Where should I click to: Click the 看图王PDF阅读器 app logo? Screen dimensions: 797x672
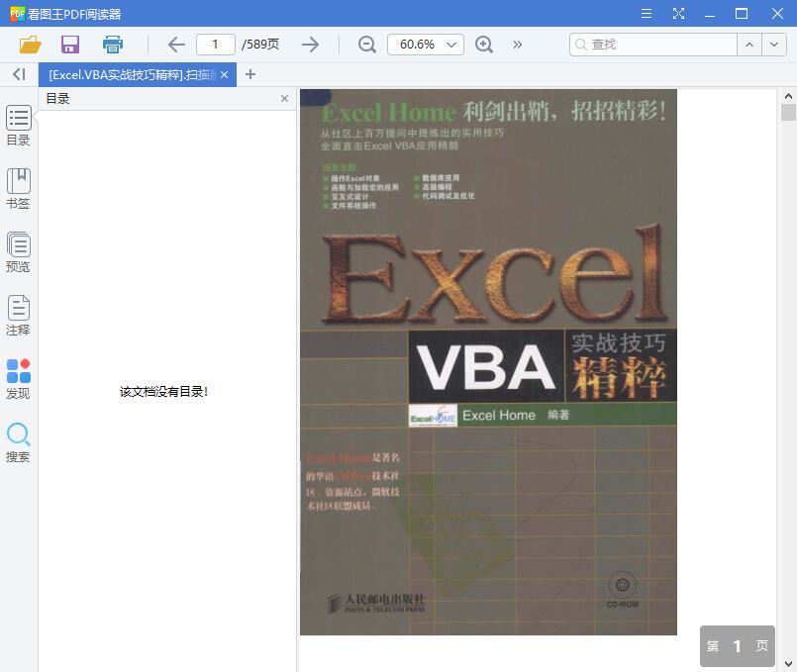coord(17,14)
